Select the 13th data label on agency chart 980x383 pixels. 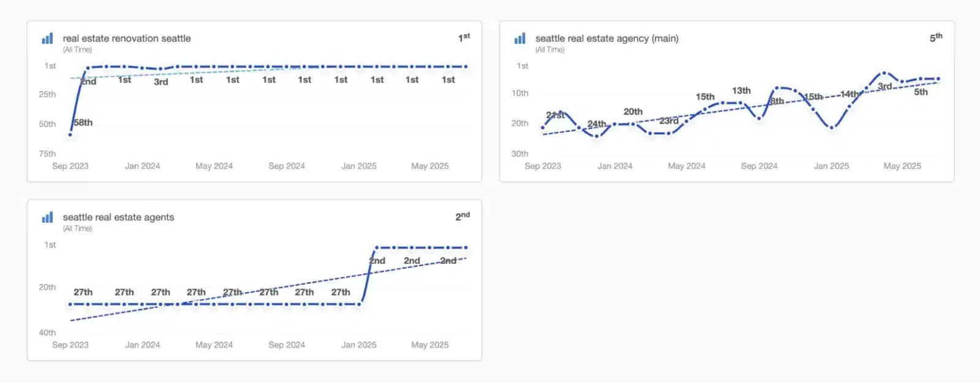(x=741, y=91)
